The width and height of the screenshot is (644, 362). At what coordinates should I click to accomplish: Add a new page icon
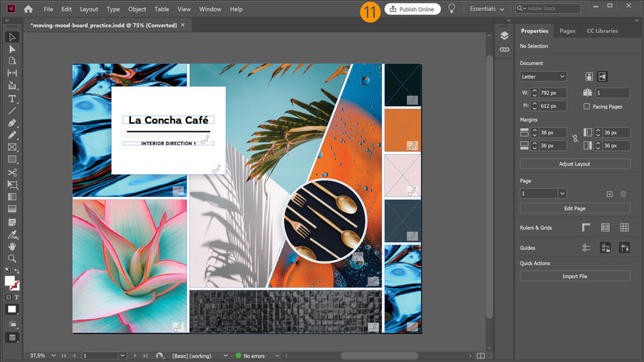click(x=610, y=194)
